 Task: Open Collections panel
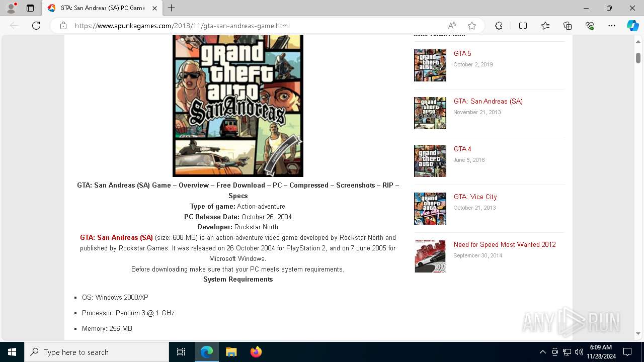568,26
